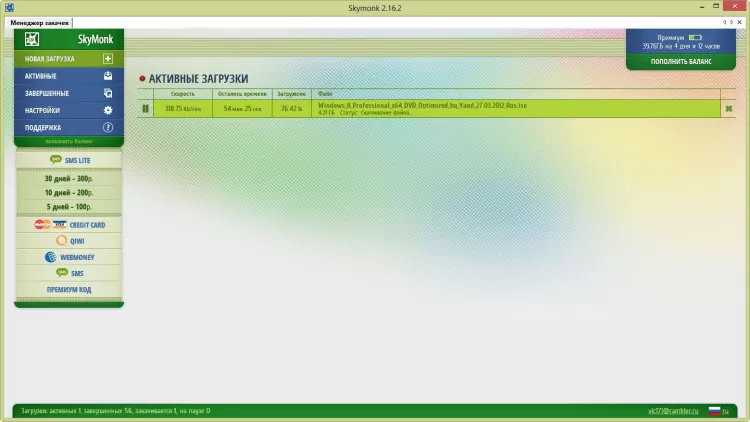Click the Russian flag language icon
Viewport: 750px width, 422px height.
[x=714, y=411]
